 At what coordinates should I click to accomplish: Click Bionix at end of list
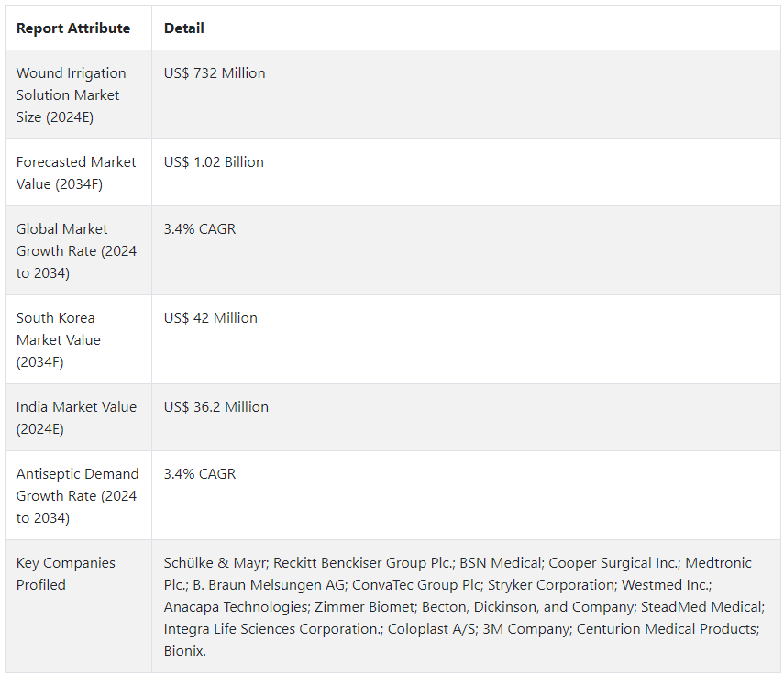(x=183, y=651)
